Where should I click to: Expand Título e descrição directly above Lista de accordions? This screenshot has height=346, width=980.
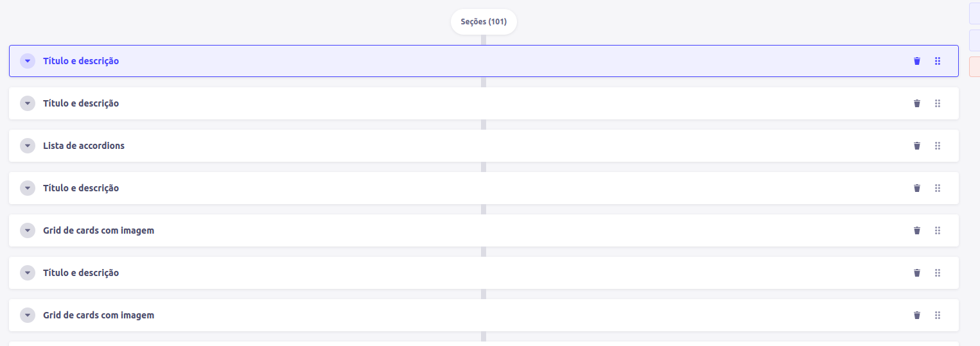(x=28, y=103)
